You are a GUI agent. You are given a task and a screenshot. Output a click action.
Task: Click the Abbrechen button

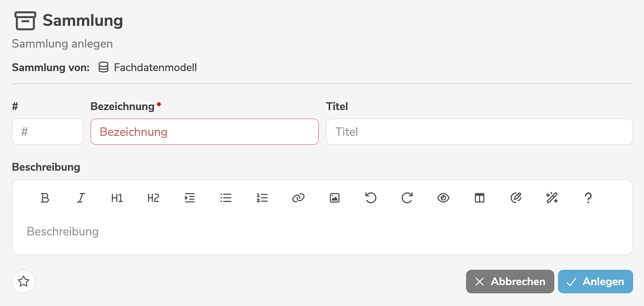[x=510, y=282]
